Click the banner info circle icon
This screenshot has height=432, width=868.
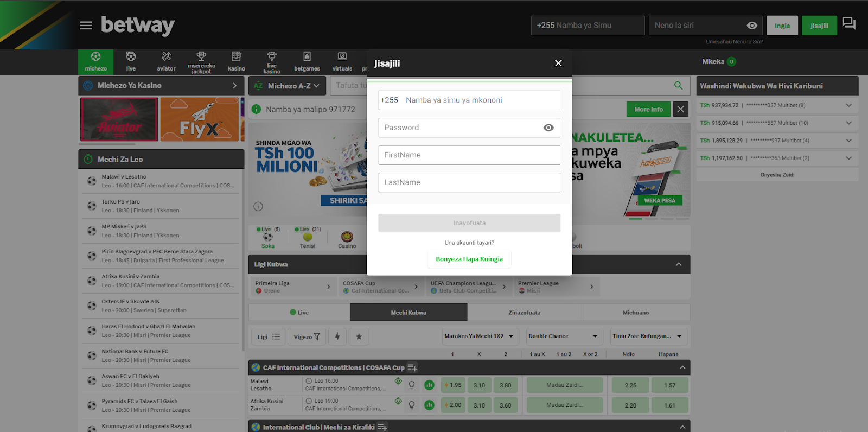[x=258, y=206]
